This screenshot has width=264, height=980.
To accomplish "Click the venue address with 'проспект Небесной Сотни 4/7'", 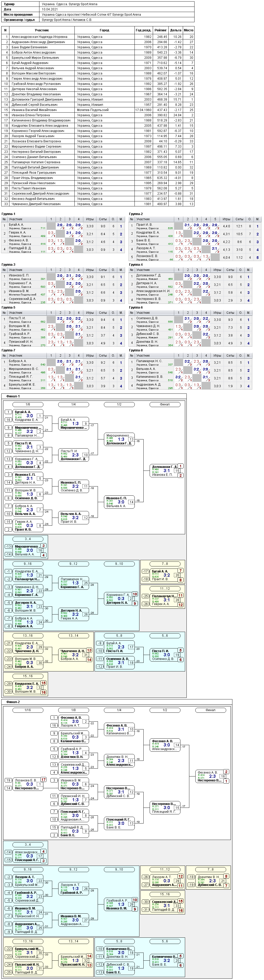I will 91,14.
